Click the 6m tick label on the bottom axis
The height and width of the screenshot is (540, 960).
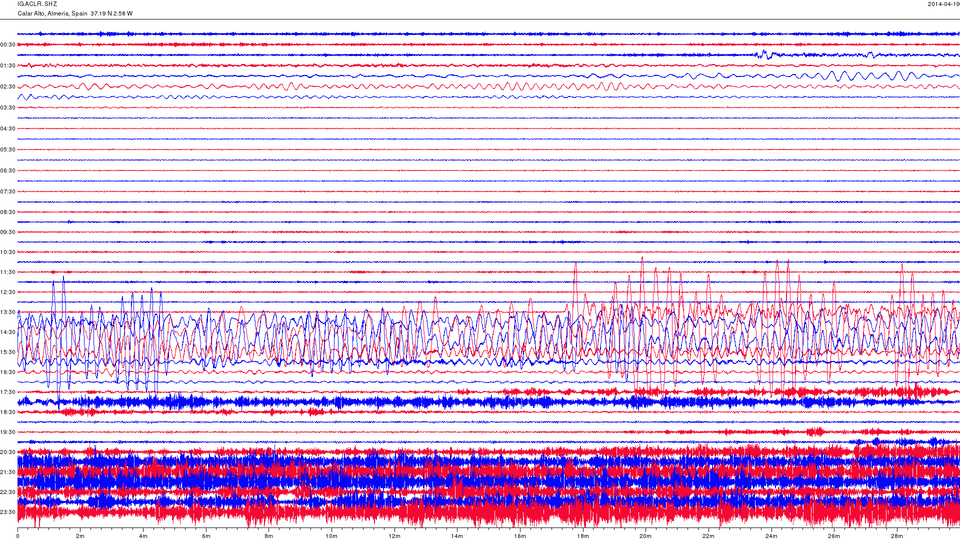(206, 536)
